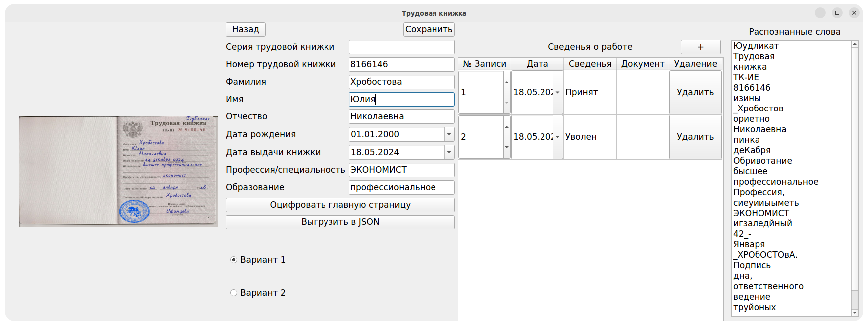Delete the Уволен record with Удалить

pos(695,137)
